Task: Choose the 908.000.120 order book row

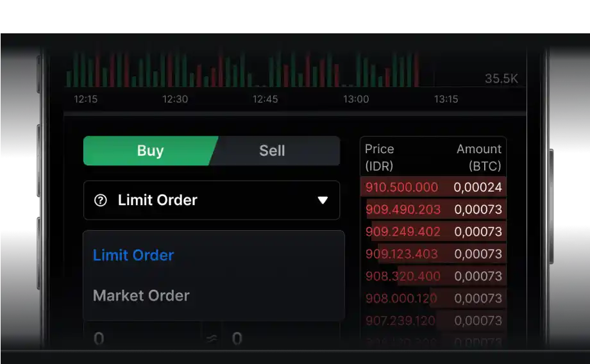Action: (401, 298)
